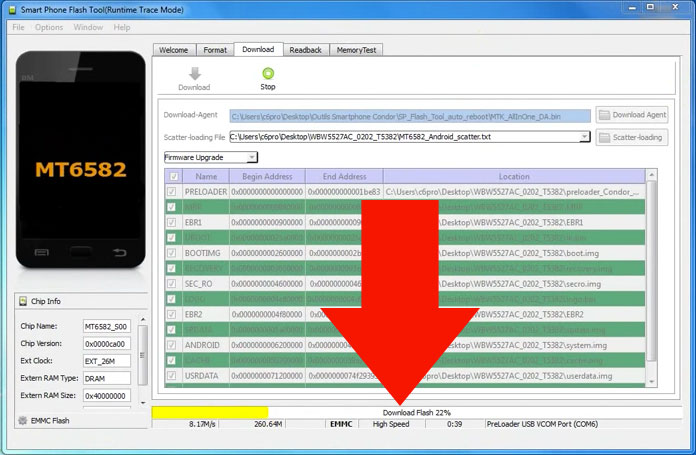
Task: Expand the Scatter-loading File path dropdown
Action: tap(585, 137)
